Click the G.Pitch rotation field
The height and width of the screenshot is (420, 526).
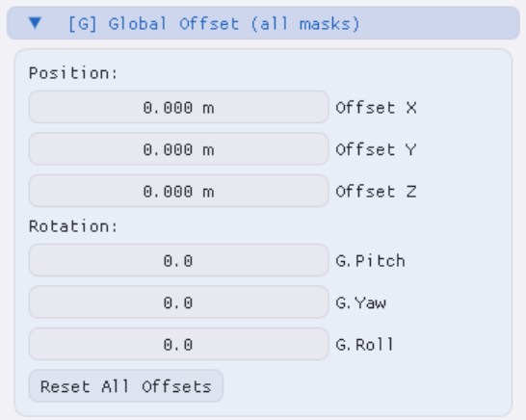178,260
